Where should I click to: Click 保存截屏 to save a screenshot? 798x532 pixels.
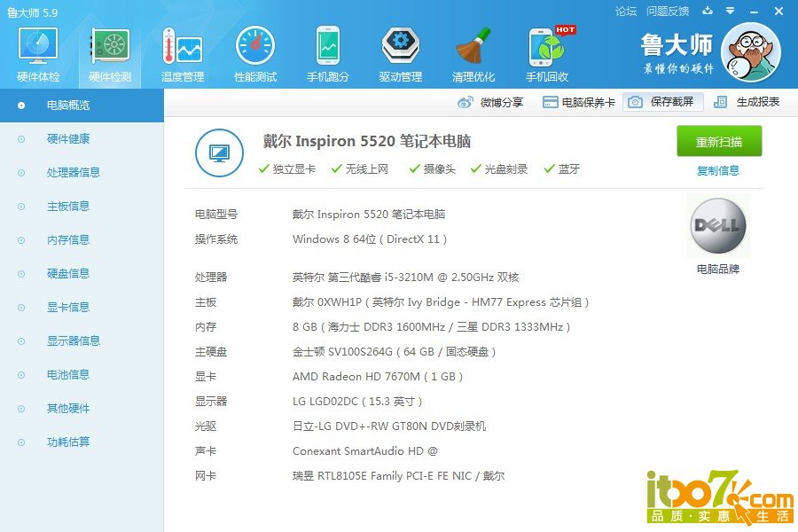pos(662,102)
